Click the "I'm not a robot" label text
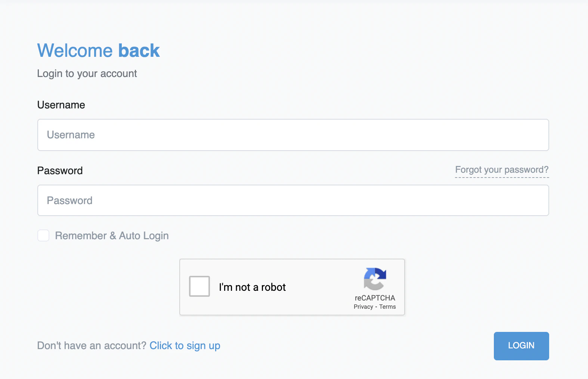 tap(252, 287)
